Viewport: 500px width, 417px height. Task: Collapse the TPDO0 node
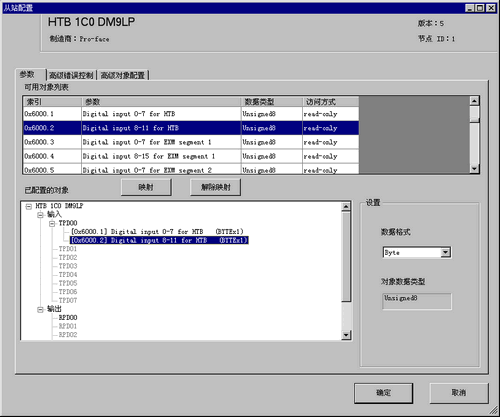pyautogui.click(x=52, y=224)
